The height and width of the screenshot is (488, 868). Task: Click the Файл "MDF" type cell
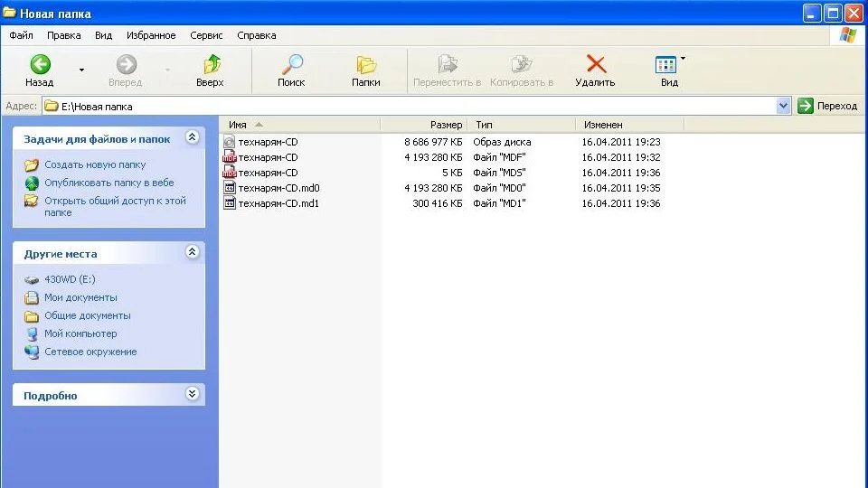tap(499, 157)
